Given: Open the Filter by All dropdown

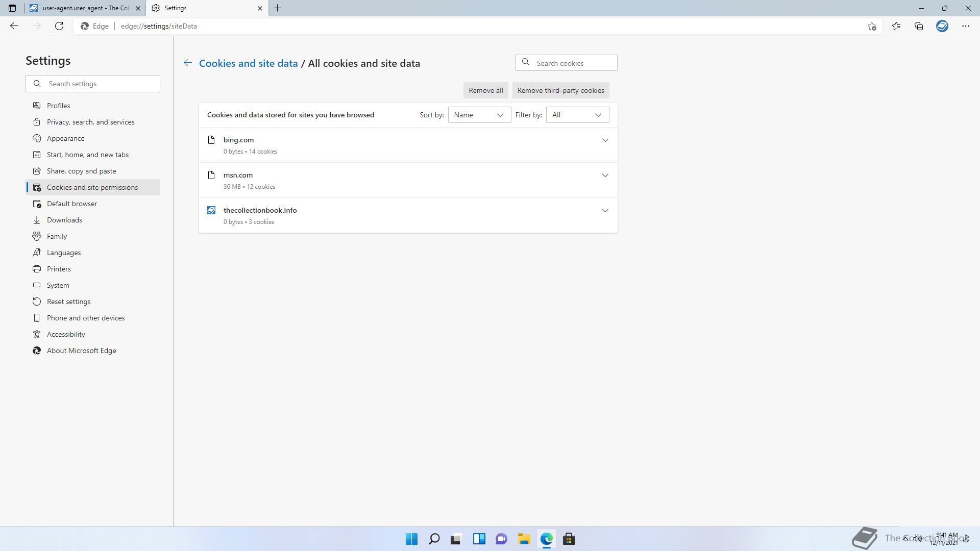Looking at the screenshot, I should tap(577, 115).
